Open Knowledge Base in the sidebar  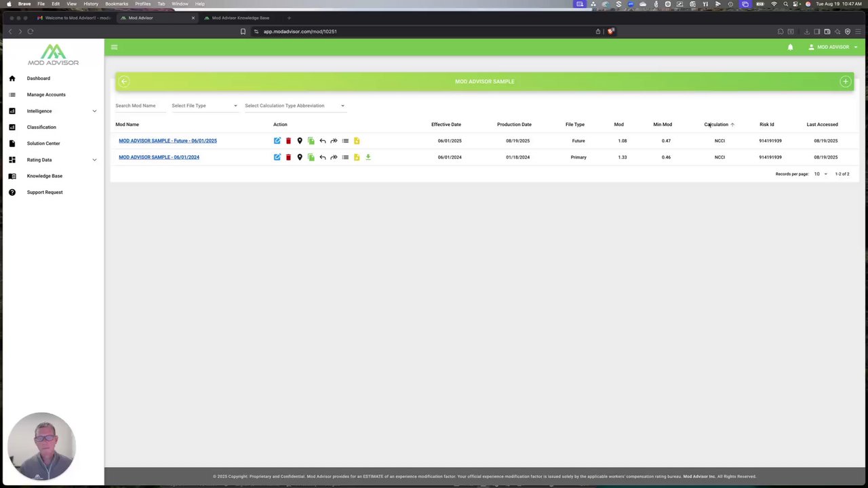(x=45, y=176)
